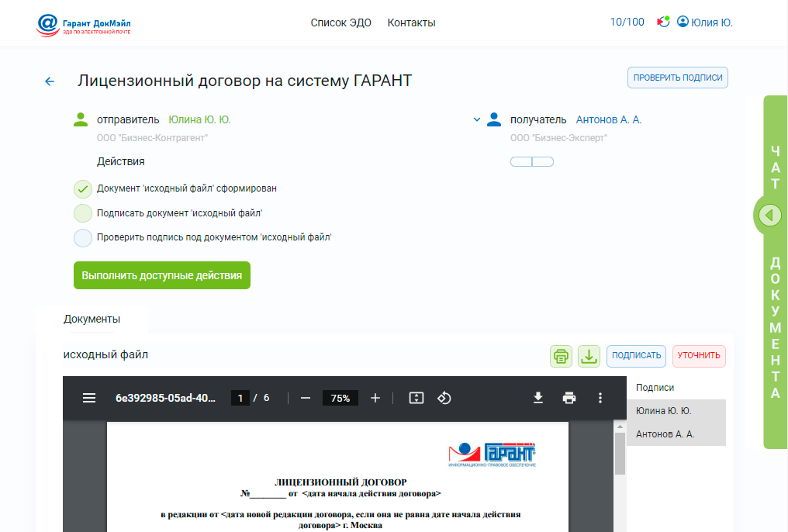Click the red УТОЧНИТЬ button
Viewport: 788px width, 532px height.
click(x=699, y=356)
